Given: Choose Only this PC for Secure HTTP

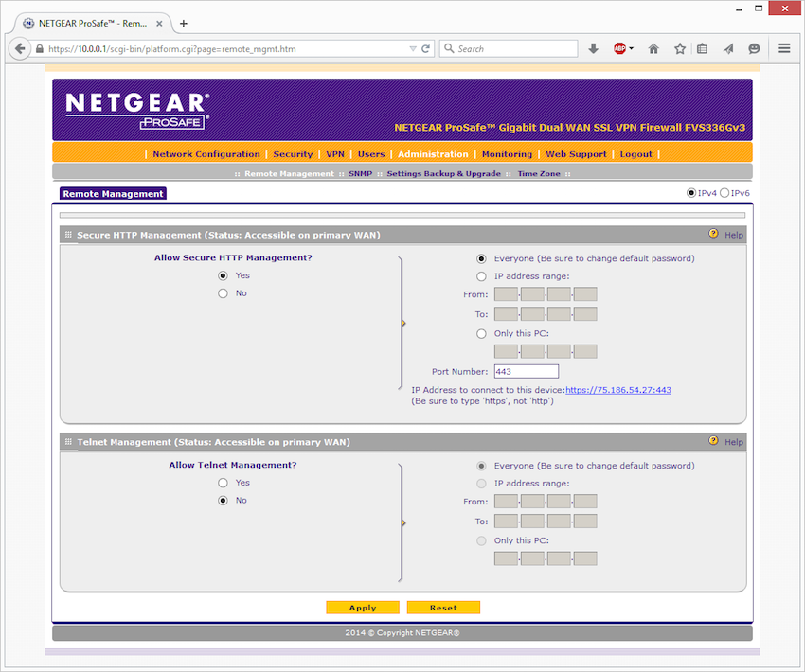Looking at the screenshot, I should [x=481, y=334].
